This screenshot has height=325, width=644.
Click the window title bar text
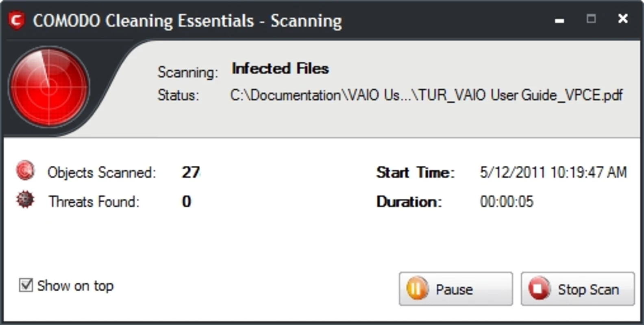point(187,21)
